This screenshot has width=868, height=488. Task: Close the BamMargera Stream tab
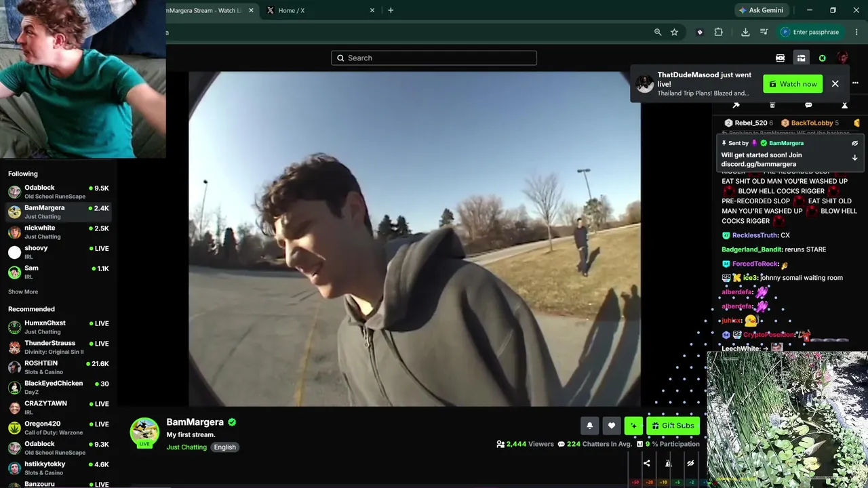[x=252, y=10]
